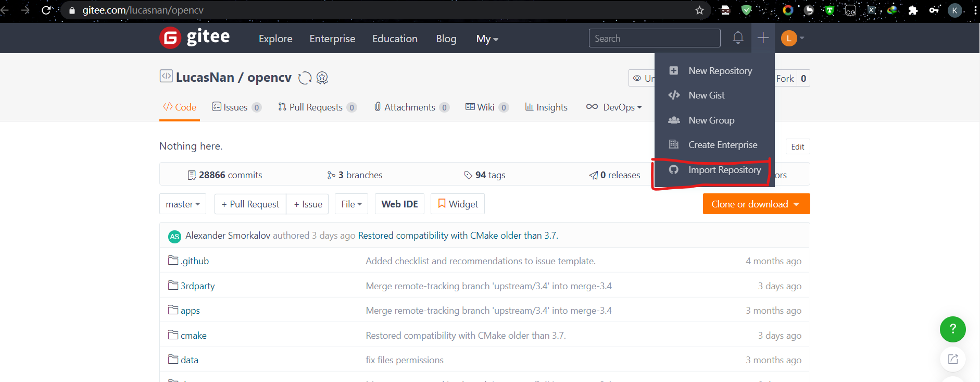Viewport: 980px width, 382px height.
Task: Go to Enterprise in top navigation
Action: 332,39
